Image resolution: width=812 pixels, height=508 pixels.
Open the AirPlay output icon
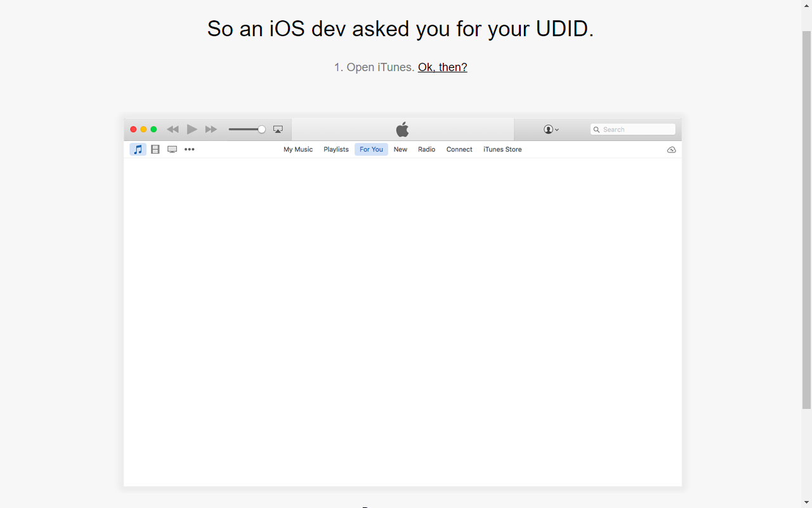pyautogui.click(x=278, y=130)
